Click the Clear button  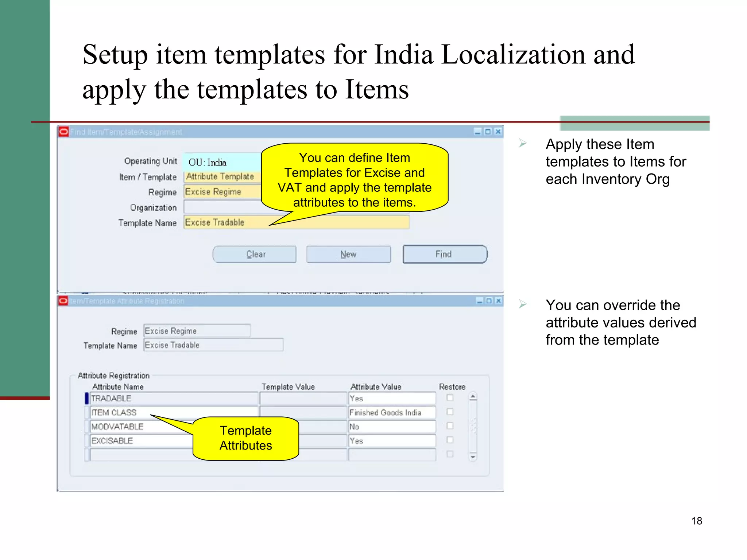[x=255, y=254]
